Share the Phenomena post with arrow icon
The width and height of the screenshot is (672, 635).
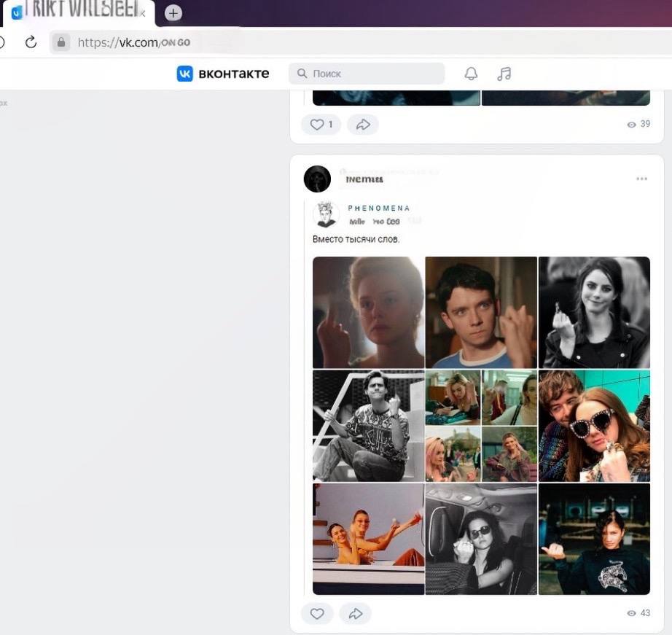point(356,614)
